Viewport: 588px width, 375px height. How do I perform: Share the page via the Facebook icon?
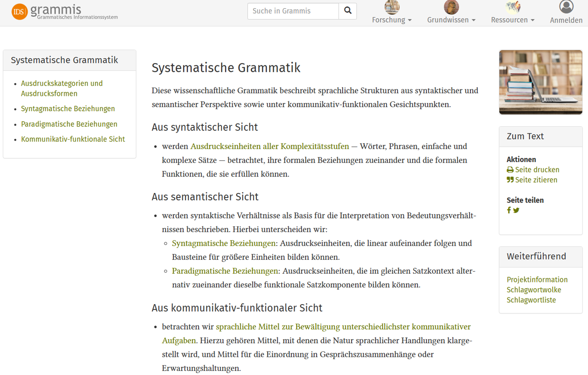tap(509, 210)
